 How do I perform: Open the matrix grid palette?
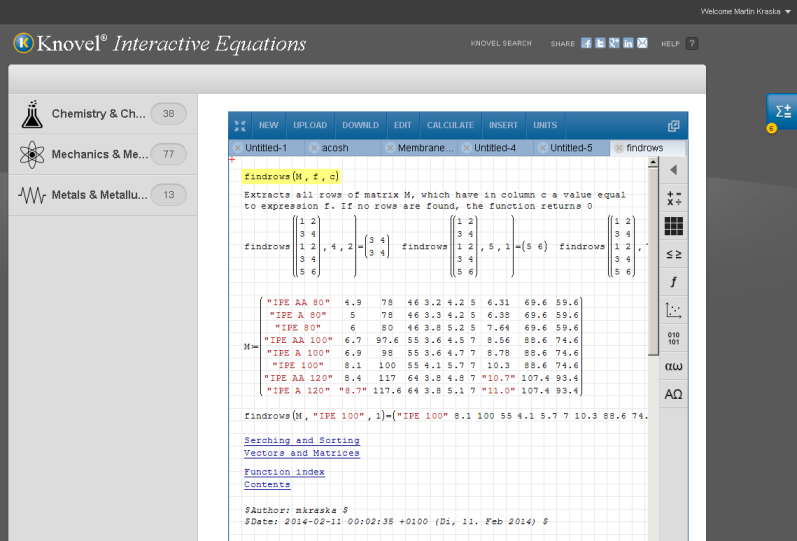click(x=673, y=226)
